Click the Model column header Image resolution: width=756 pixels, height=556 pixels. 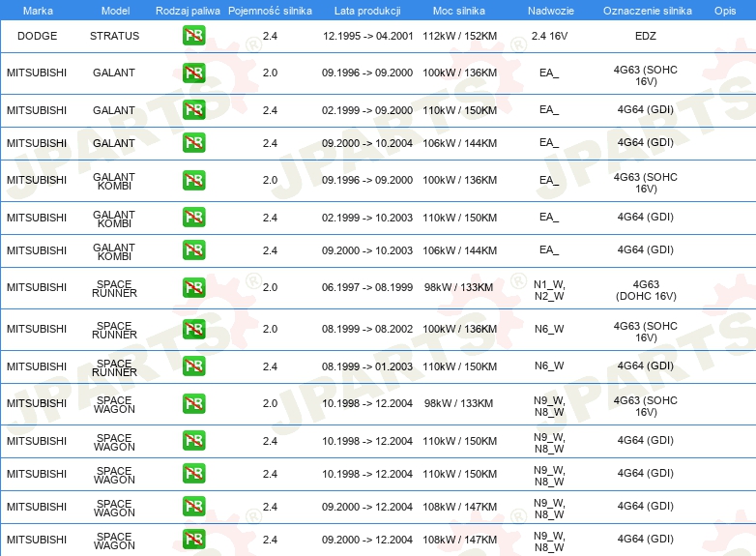pos(115,11)
